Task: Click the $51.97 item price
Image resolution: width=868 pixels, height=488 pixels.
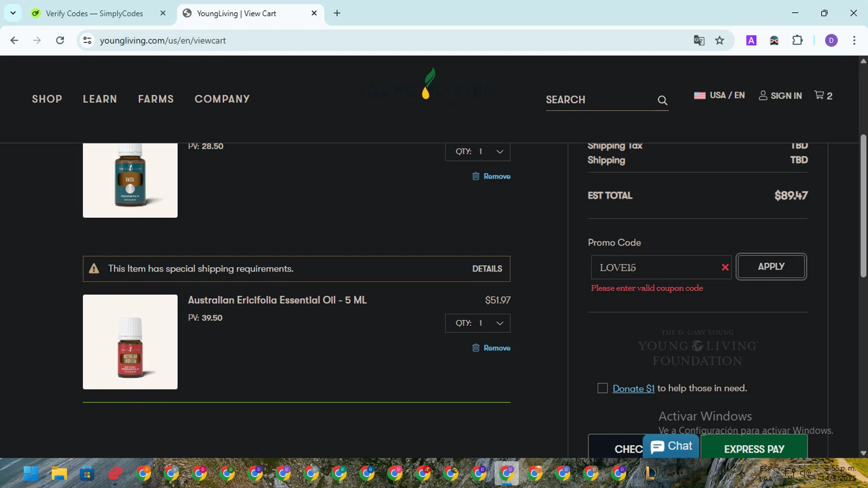Action: (x=498, y=300)
